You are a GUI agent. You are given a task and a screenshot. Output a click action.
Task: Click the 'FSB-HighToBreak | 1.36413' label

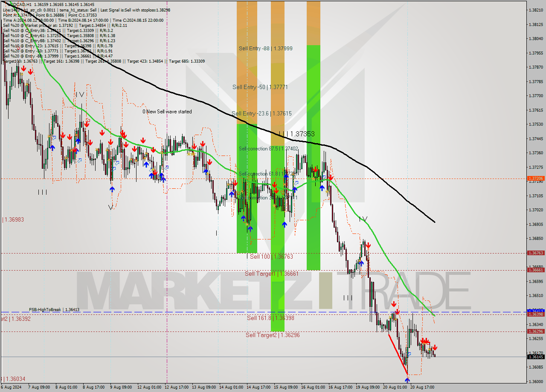tap(54, 310)
